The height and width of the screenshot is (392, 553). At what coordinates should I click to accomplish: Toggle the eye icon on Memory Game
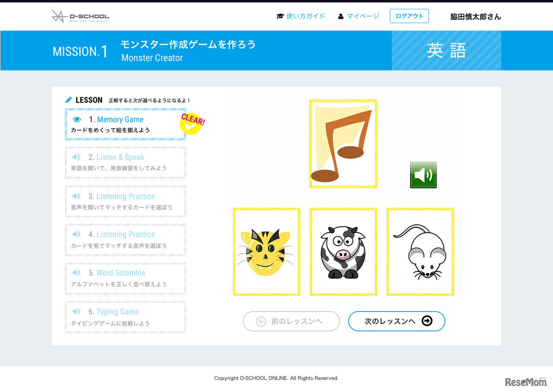tap(77, 119)
